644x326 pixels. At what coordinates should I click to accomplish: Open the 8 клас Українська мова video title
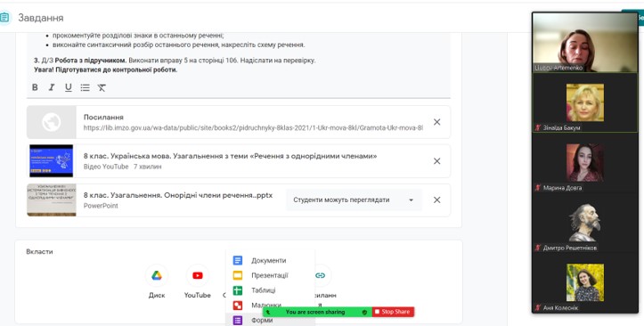[230, 156]
